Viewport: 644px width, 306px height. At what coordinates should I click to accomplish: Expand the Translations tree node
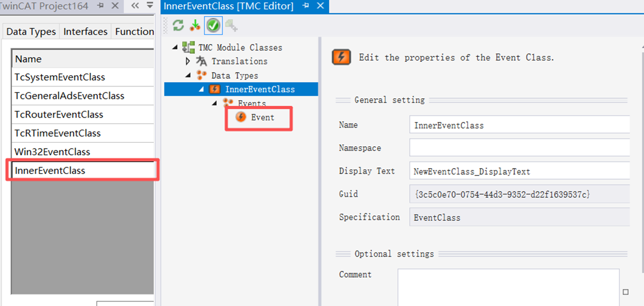coord(188,61)
